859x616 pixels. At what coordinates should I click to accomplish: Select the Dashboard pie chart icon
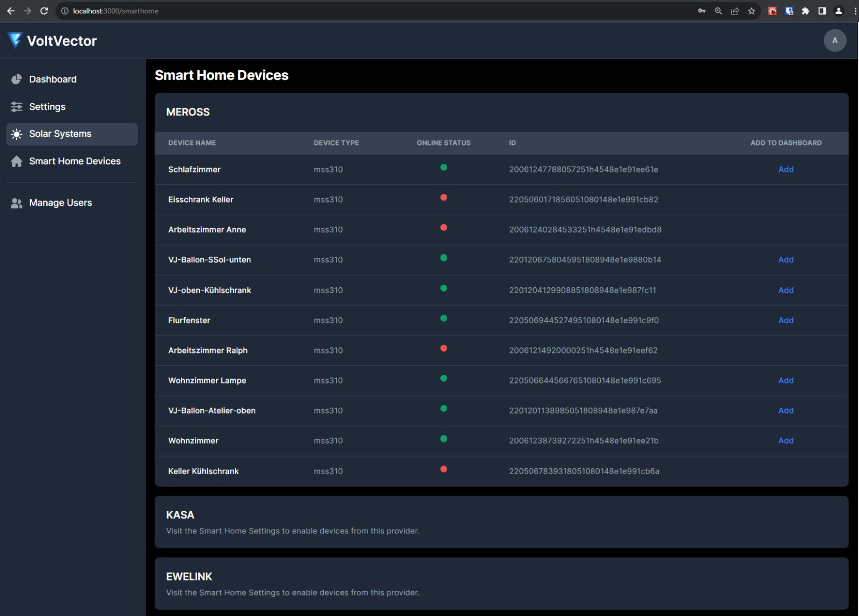[x=17, y=79]
